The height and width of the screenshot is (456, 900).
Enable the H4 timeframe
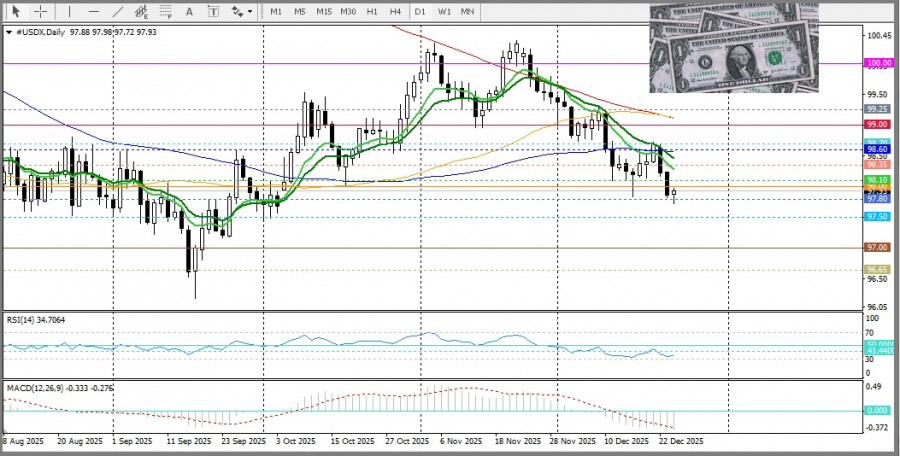[x=396, y=11]
